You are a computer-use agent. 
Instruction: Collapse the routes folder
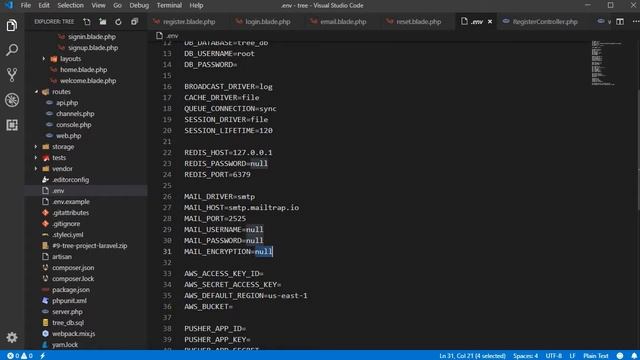(x=36, y=92)
